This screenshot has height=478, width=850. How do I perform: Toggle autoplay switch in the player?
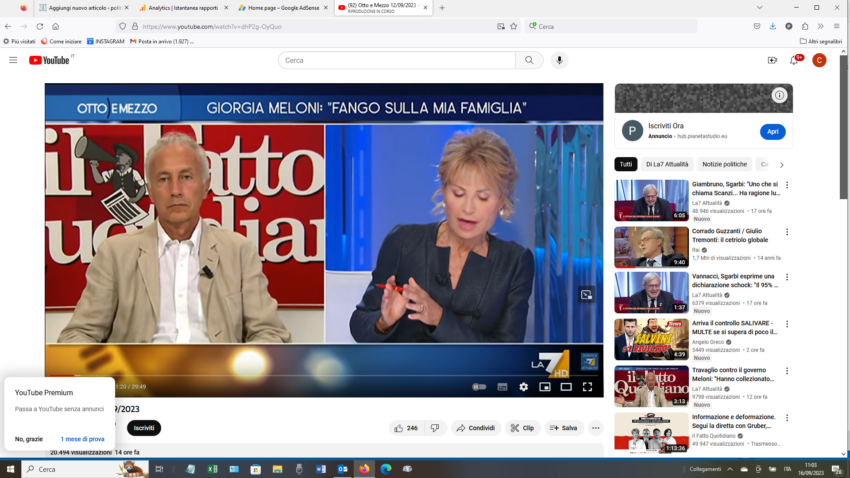pos(479,387)
